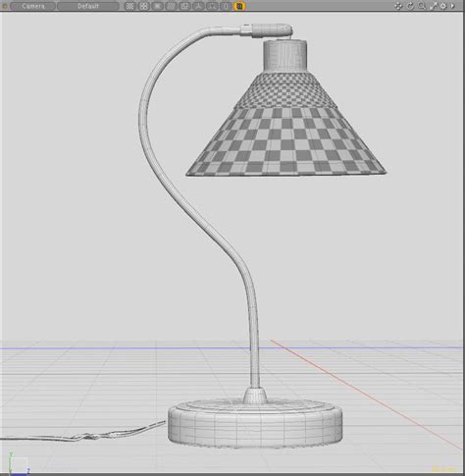
Task: Click the four-squares viewport option icon
Action: [144, 6]
